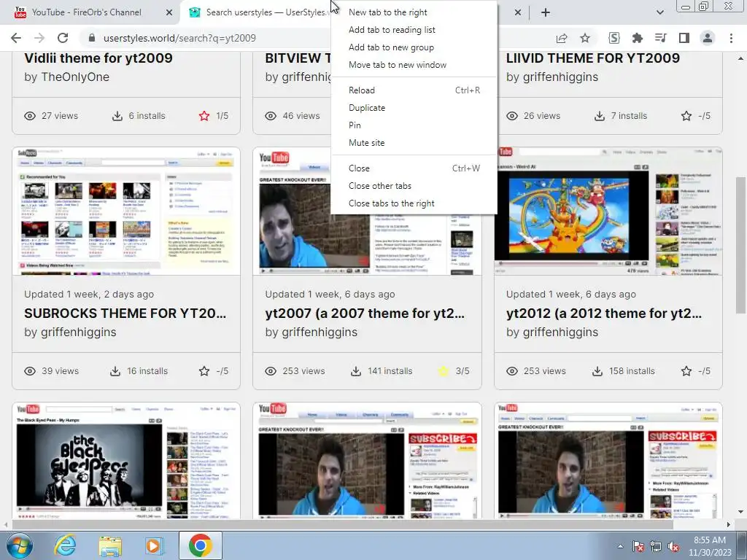Screen dimensions: 747x560
Task: Open the yt2012 Pokemon screenshot thumbnail
Action: [608, 211]
